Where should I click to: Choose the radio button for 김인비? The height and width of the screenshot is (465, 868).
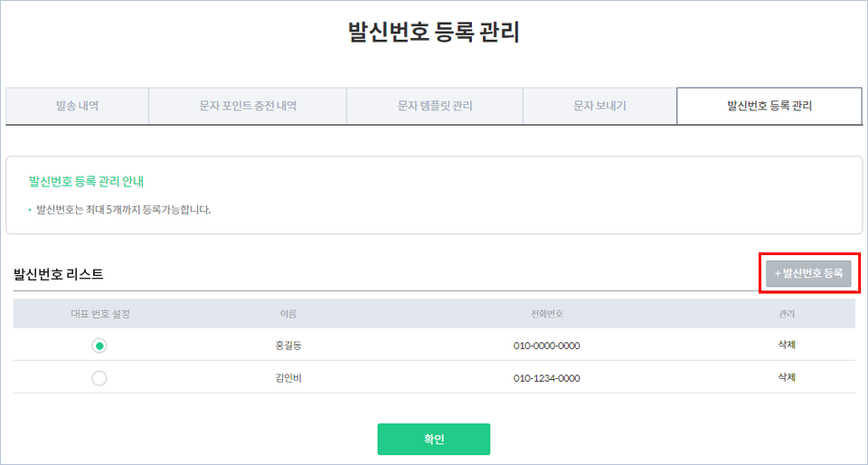[x=99, y=379]
